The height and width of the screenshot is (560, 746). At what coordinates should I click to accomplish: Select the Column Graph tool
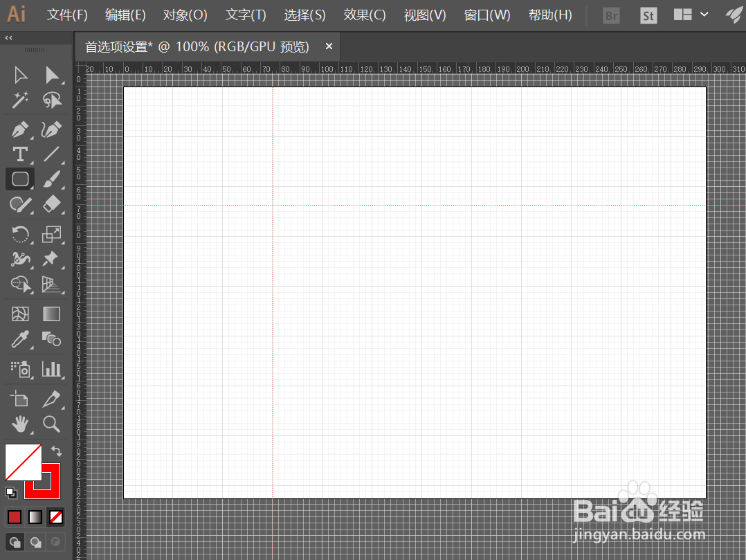[x=51, y=369]
